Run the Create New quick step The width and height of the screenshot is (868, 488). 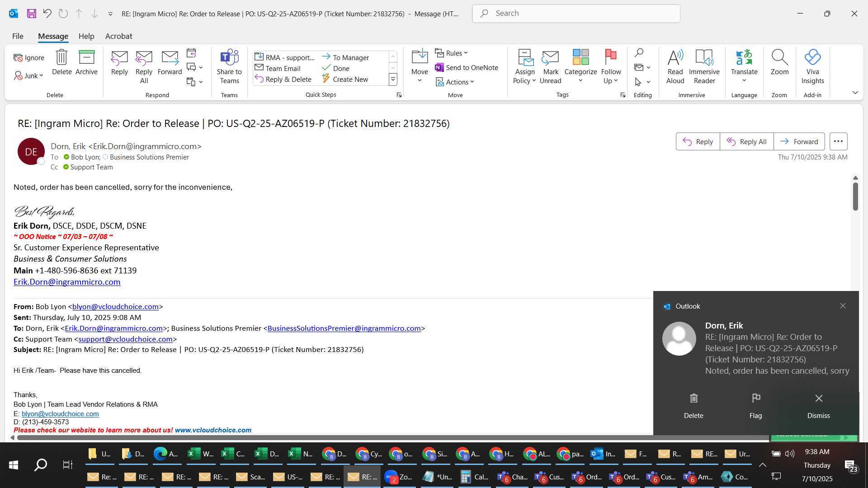tap(345, 79)
